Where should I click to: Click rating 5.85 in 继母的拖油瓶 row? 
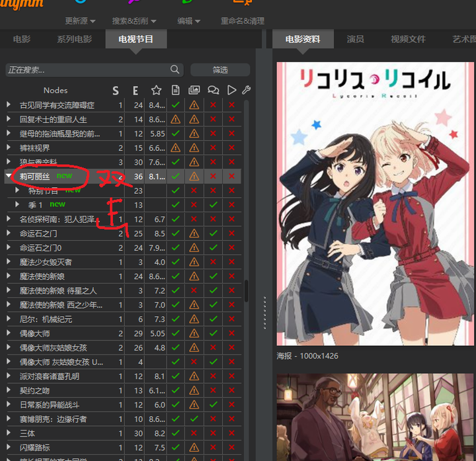[x=157, y=134]
